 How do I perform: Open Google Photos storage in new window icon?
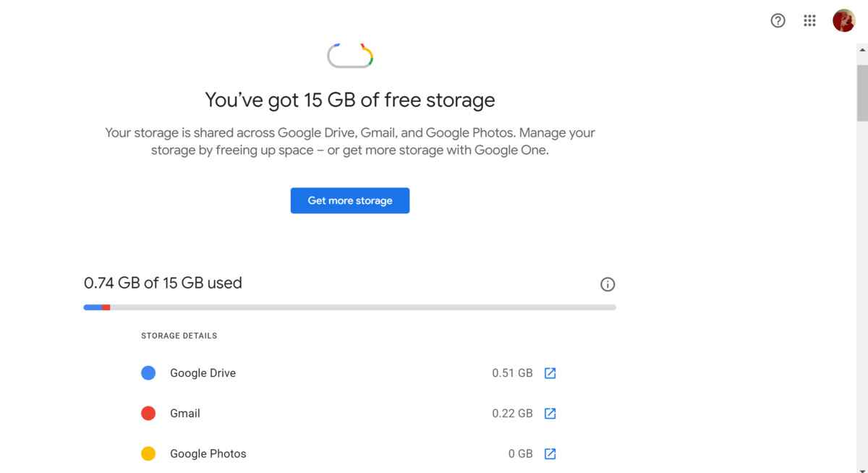[550, 454]
